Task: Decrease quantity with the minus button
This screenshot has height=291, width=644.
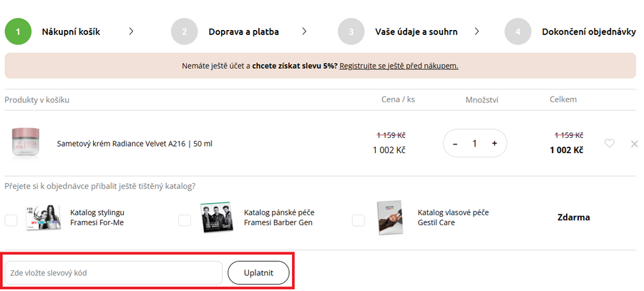Action: 454,143
